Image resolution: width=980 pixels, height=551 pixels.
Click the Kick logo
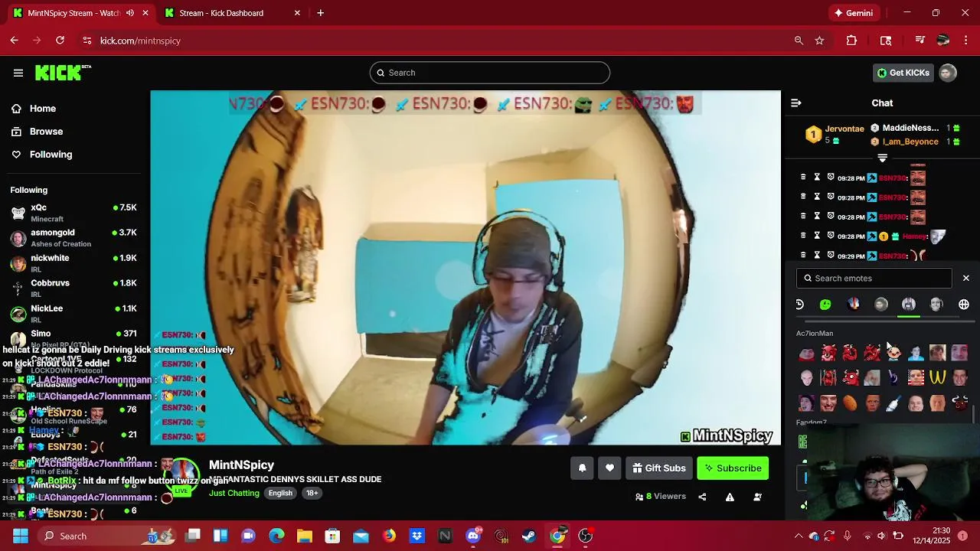(63, 73)
